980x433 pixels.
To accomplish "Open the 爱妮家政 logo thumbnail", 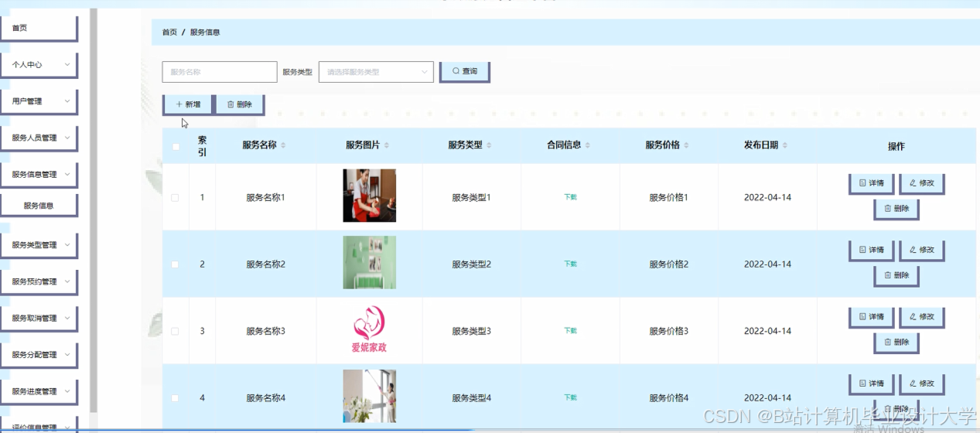I will pyautogui.click(x=370, y=329).
